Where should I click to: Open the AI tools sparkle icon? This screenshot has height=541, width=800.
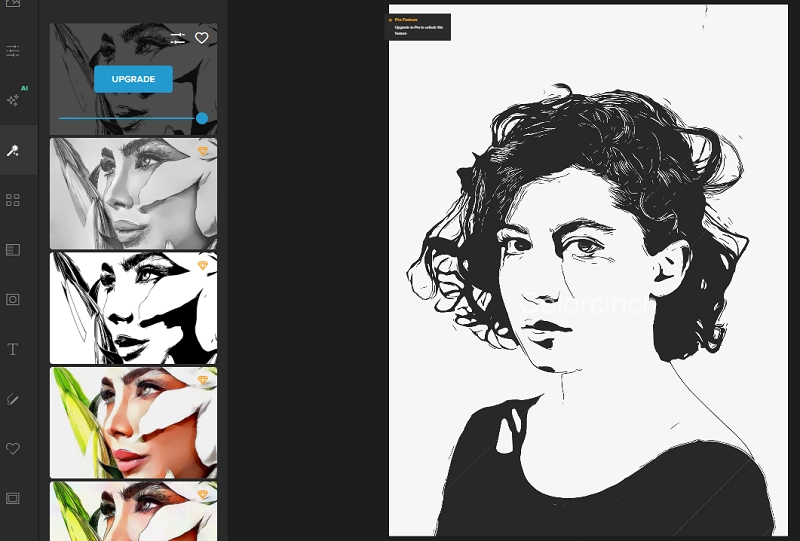coord(13,100)
